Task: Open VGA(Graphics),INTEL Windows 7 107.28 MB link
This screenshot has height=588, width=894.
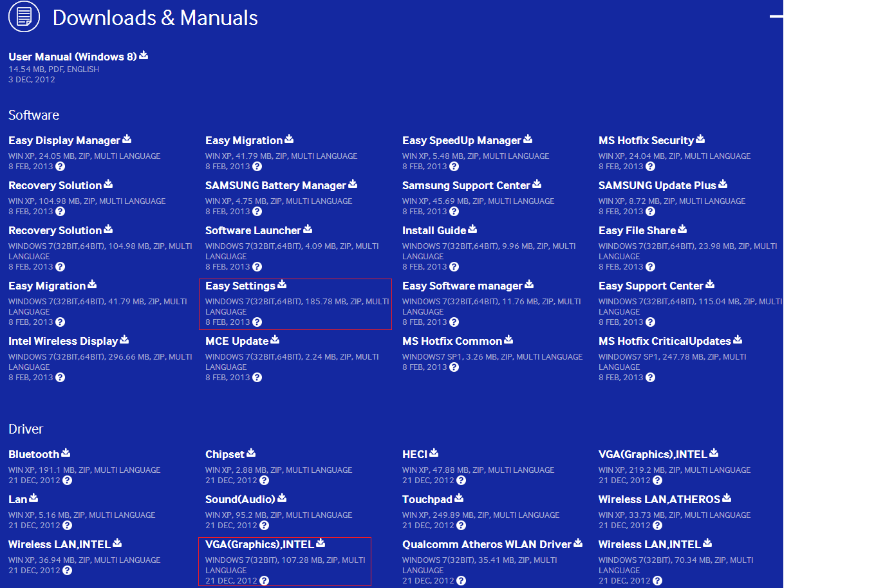Action: (259, 544)
